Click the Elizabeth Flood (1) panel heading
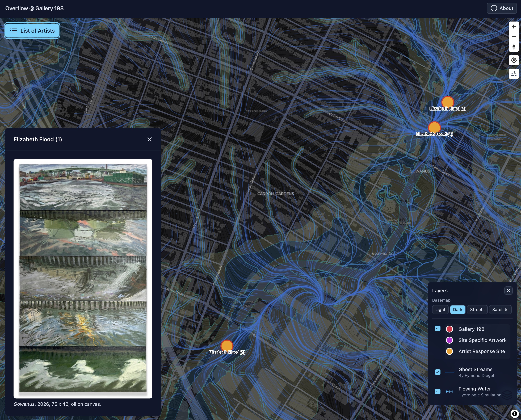Image resolution: width=521 pixels, height=420 pixels. (38, 139)
